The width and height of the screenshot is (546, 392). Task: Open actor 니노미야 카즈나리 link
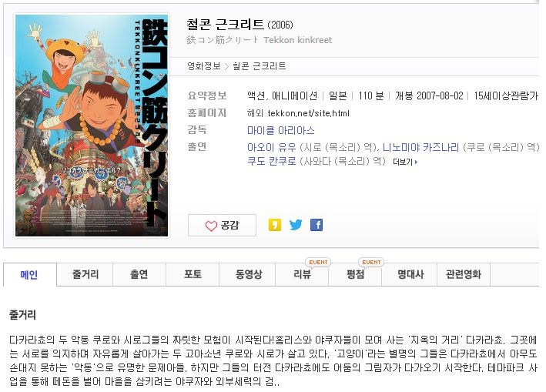pyautogui.click(x=420, y=147)
